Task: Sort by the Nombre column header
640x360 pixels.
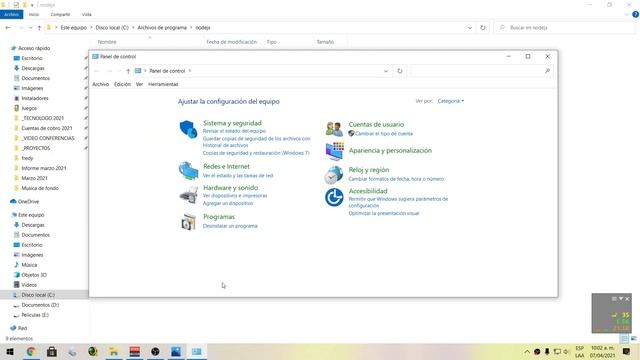Action: pyautogui.click(x=107, y=42)
